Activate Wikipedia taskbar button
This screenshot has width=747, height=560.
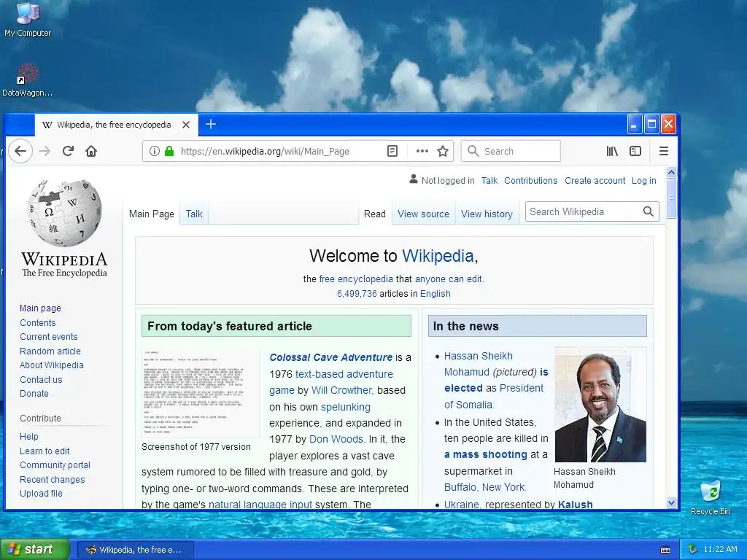click(136, 550)
